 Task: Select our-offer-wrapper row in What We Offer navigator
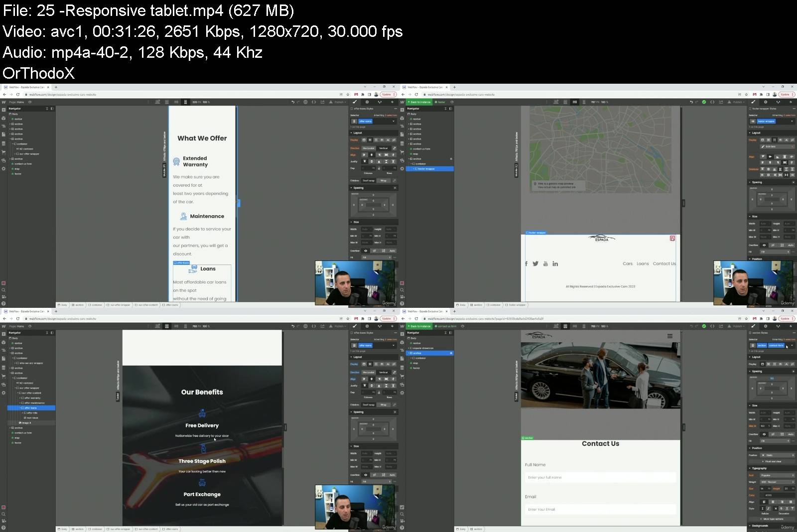[29, 154]
